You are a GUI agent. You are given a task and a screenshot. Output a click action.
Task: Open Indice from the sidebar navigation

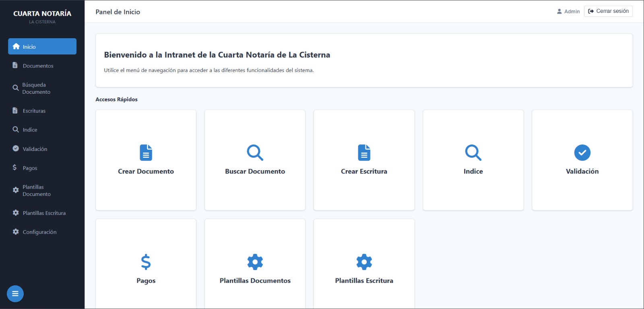[x=30, y=130]
